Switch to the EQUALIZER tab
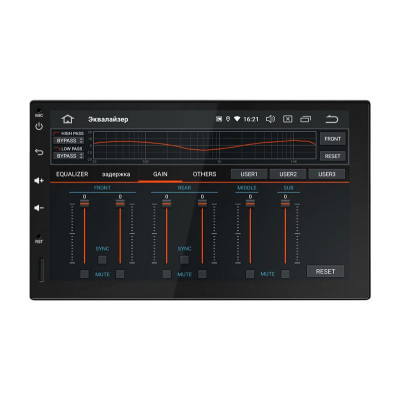This screenshot has width=400, height=400. point(72,174)
